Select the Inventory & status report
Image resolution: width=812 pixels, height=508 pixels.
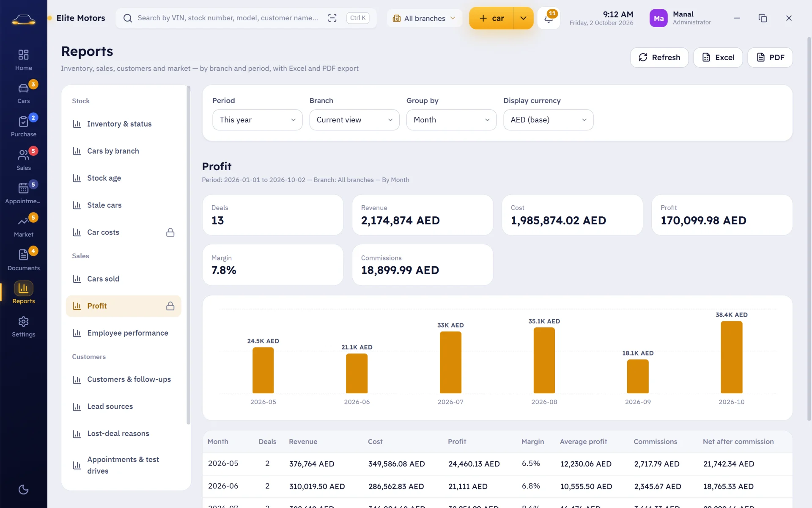(x=123, y=124)
